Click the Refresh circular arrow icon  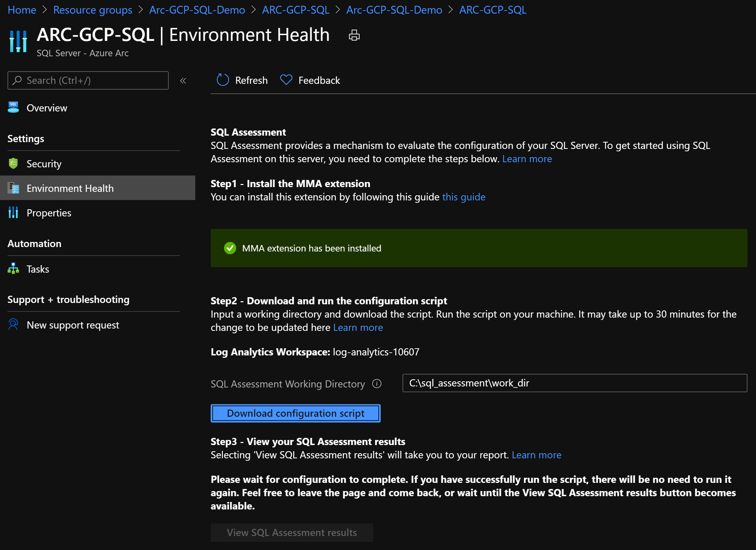223,80
